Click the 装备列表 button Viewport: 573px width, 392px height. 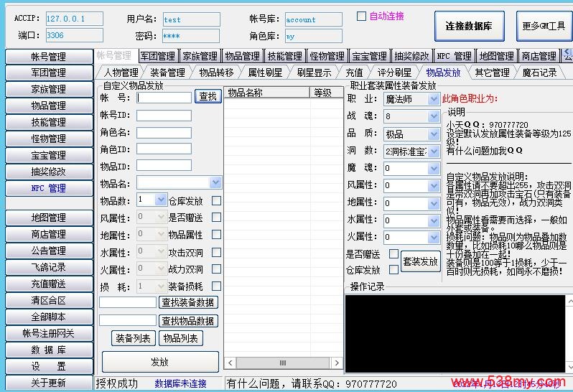pos(133,338)
